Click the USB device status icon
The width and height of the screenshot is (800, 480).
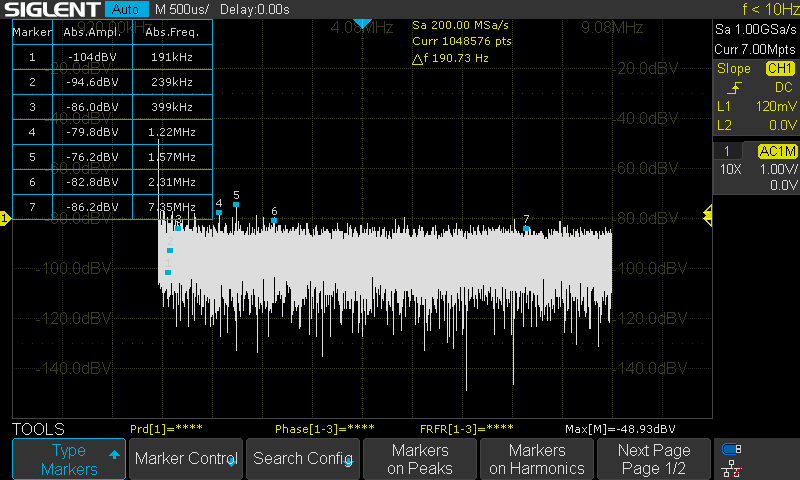click(x=732, y=449)
